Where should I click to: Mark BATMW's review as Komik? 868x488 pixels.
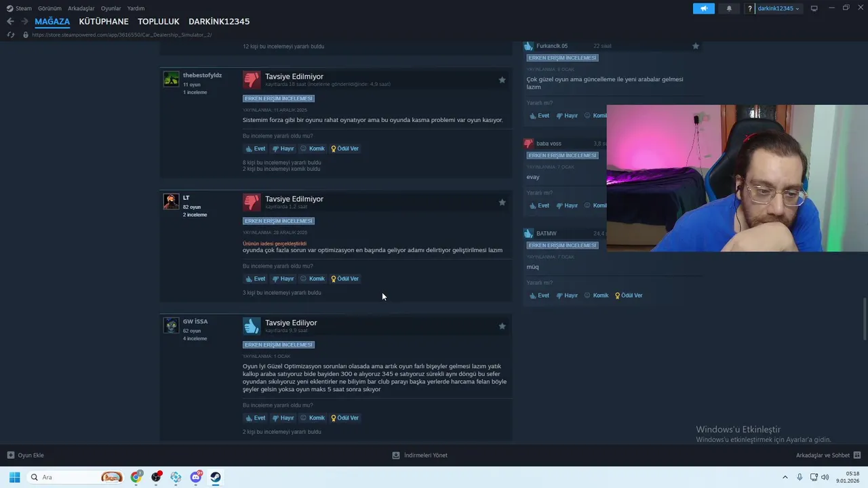pos(597,296)
